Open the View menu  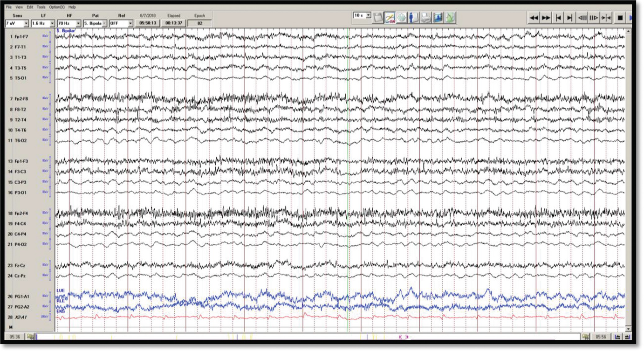[x=19, y=7]
